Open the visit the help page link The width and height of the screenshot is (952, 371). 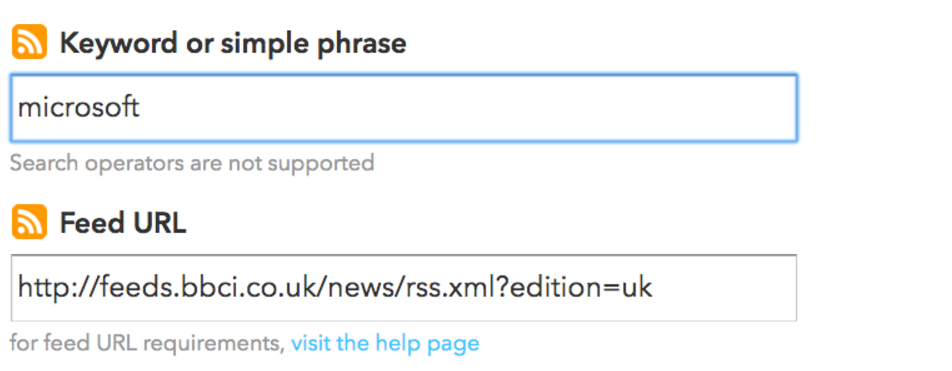pyautogui.click(x=385, y=343)
